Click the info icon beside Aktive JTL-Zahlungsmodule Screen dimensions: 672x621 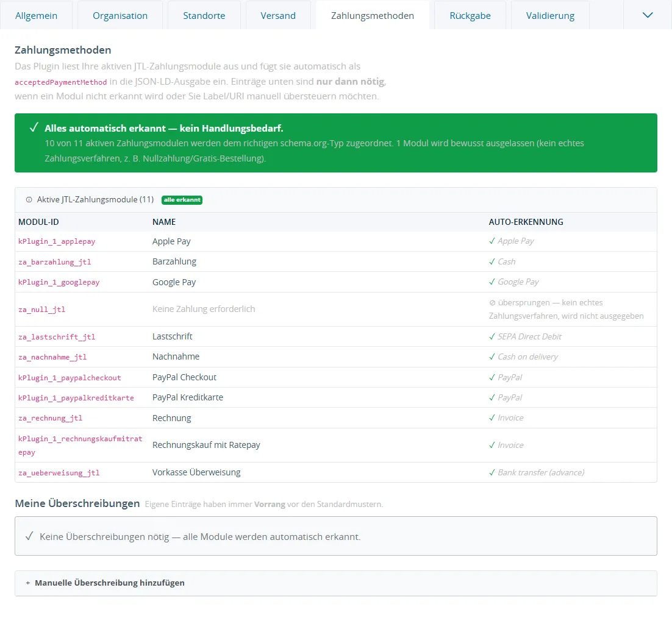point(29,199)
